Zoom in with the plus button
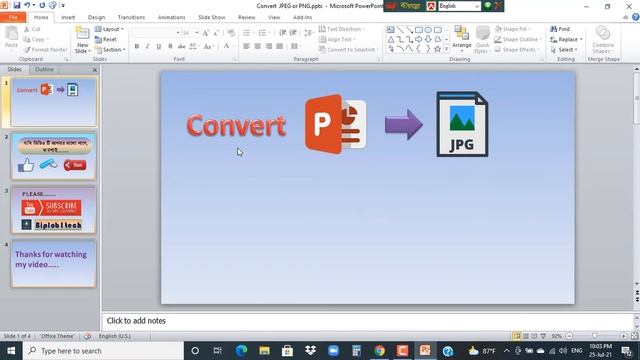The image size is (640, 360). tap(623, 336)
